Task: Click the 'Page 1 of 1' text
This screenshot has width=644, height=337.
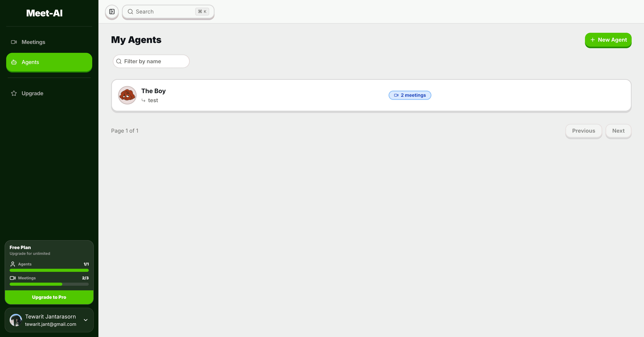Action: (x=125, y=131)
